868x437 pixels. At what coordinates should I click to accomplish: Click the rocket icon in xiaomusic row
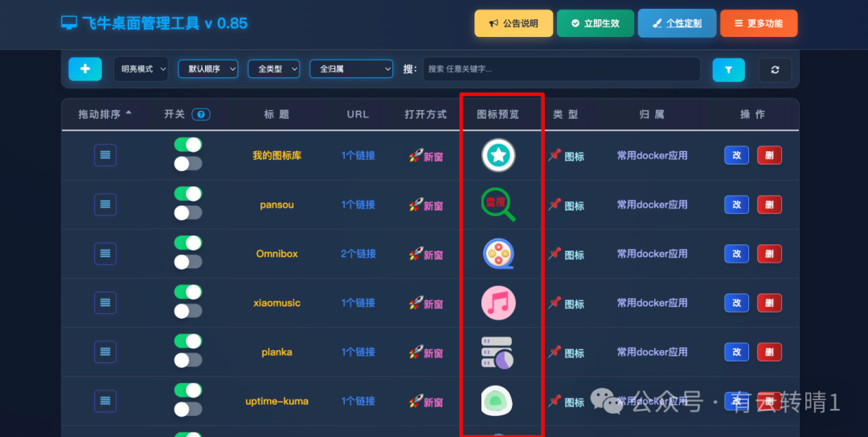(x=416, y=303)
